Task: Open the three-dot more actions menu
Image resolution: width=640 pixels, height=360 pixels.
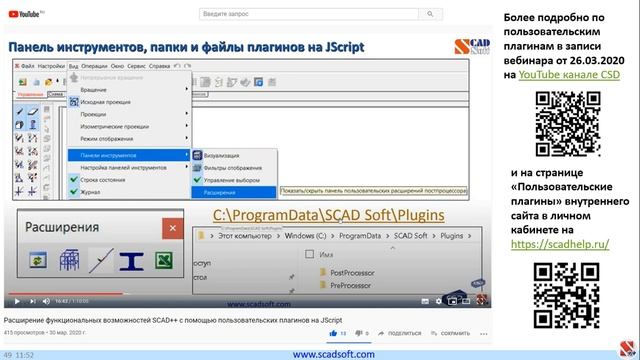Action: 484,334
